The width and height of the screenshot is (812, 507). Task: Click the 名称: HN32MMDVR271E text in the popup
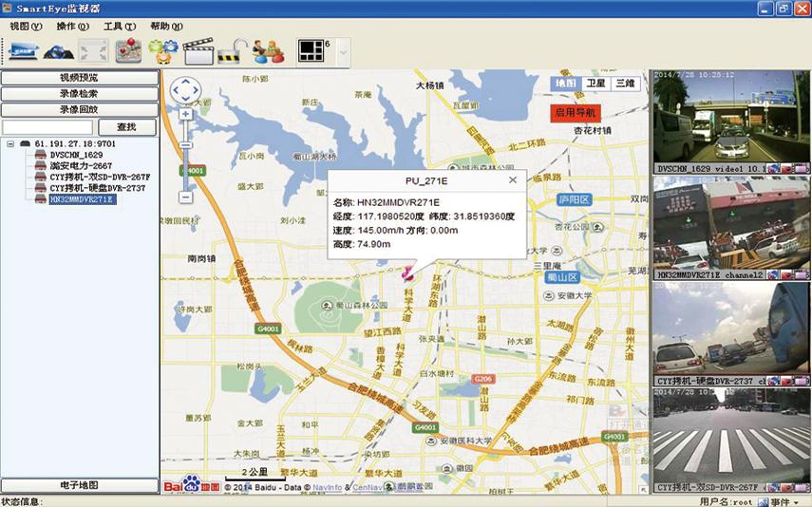click(386, 202)
